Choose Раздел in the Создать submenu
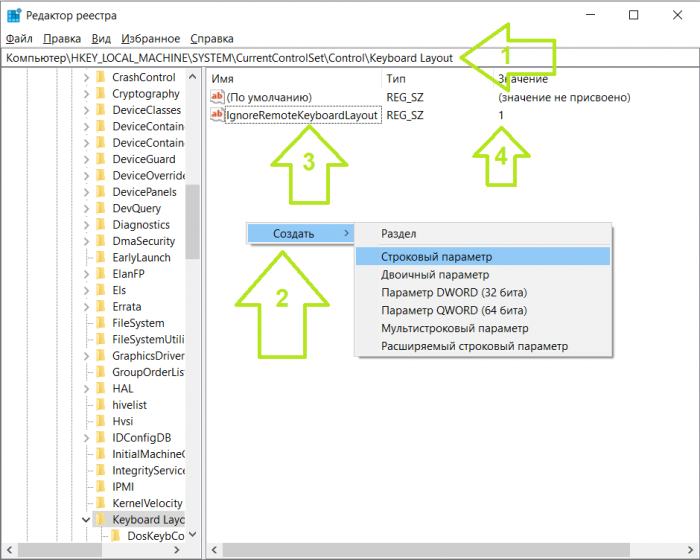This screenshot has width=700, height=560. coord(483,234)
